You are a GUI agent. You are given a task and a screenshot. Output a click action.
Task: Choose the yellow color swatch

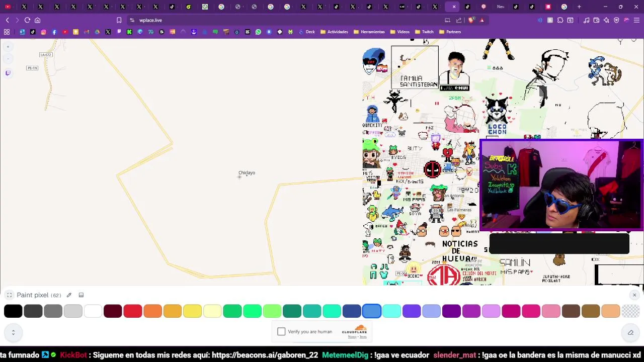tap(192, 311)
